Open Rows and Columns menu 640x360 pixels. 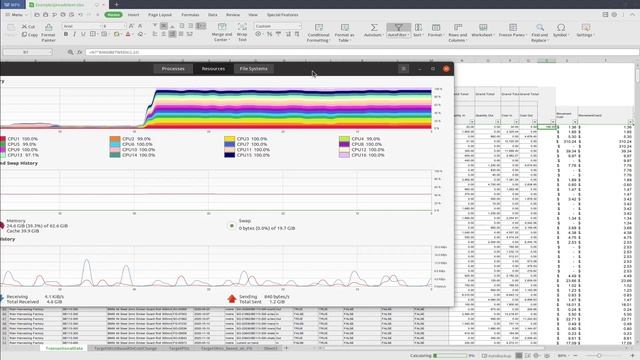pyautogui.click(x=458, y=33)
